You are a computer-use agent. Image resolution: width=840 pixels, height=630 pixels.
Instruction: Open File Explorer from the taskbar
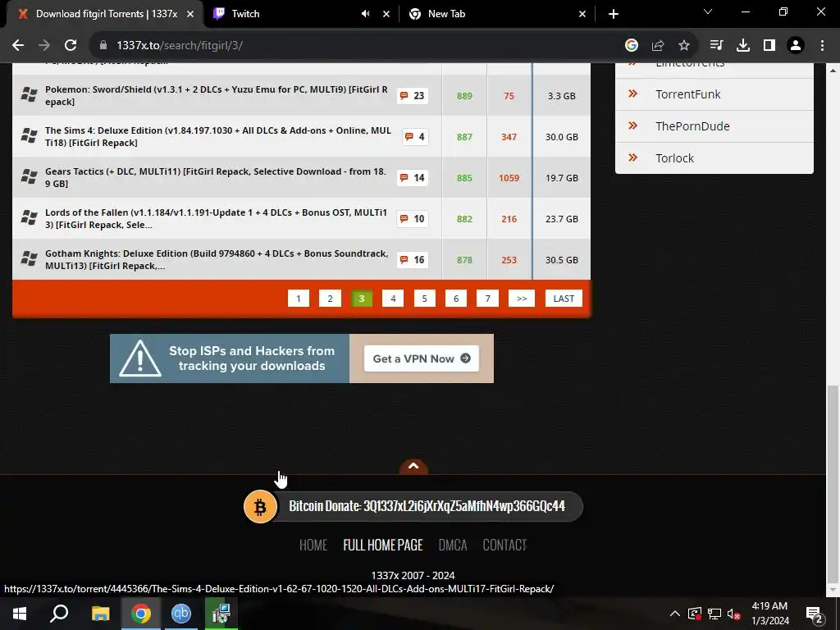[100, 614]
